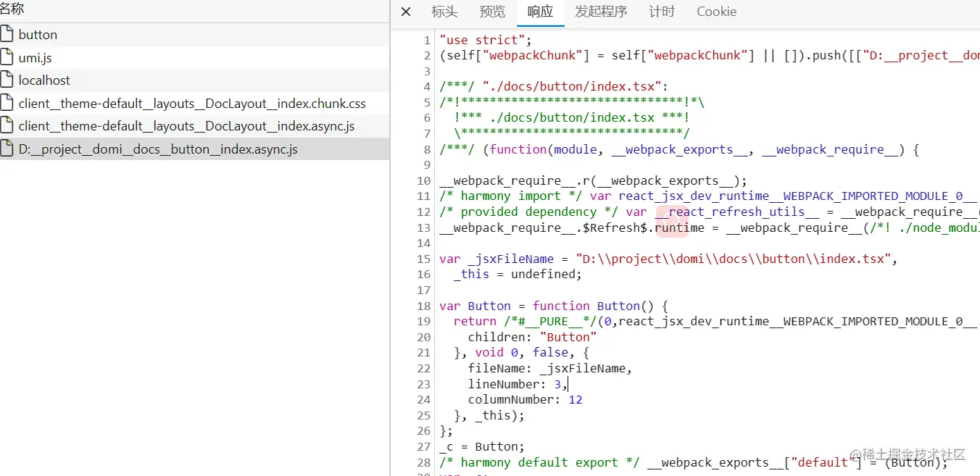Close the request details panel
The image size is (980, 476).
coord(406,12)
